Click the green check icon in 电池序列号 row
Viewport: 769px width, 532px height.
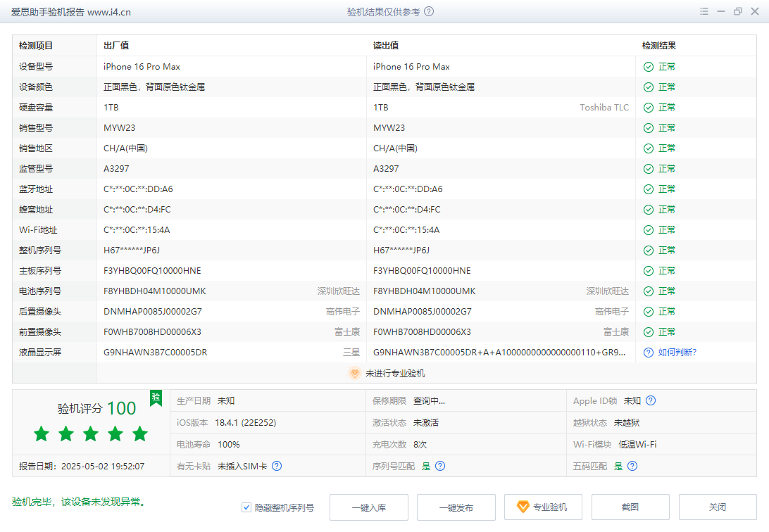coord(649,291)
